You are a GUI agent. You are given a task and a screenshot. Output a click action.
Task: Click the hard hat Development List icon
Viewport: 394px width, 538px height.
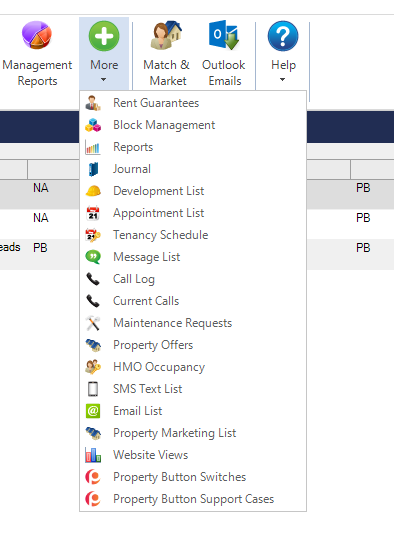pos(93,191)
